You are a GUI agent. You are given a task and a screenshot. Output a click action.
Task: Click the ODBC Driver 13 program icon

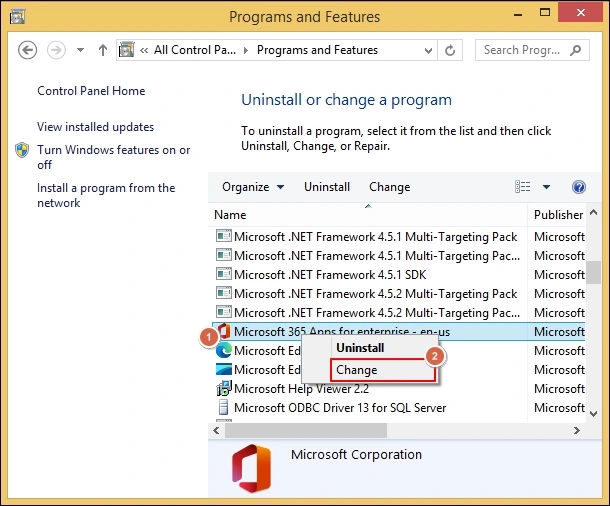(x=223, y=407)
